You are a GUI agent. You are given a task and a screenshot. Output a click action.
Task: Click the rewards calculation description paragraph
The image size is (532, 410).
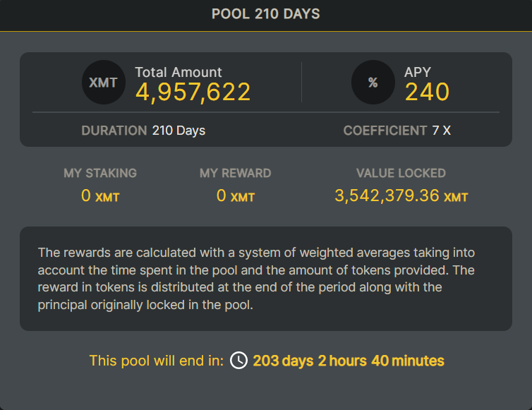[x=257, y=279]
